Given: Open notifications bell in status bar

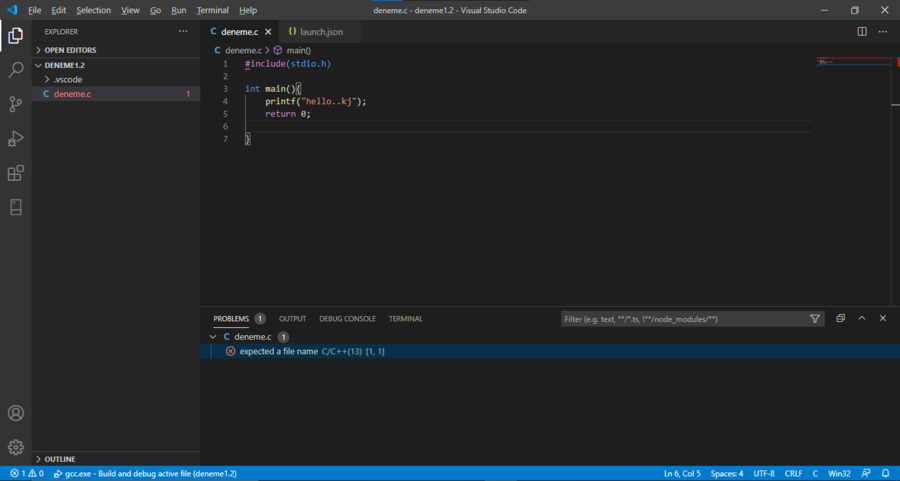Looking at the screenshot, I should point(886,474).
